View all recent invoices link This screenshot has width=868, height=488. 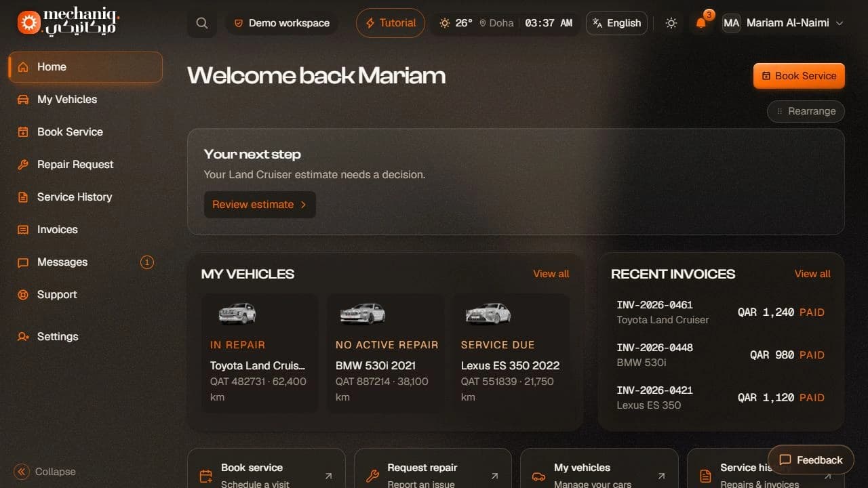tap(812, 274)
